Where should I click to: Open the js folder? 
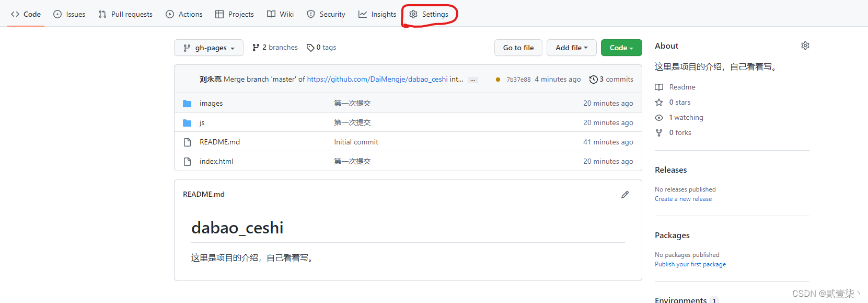(202, 122)
